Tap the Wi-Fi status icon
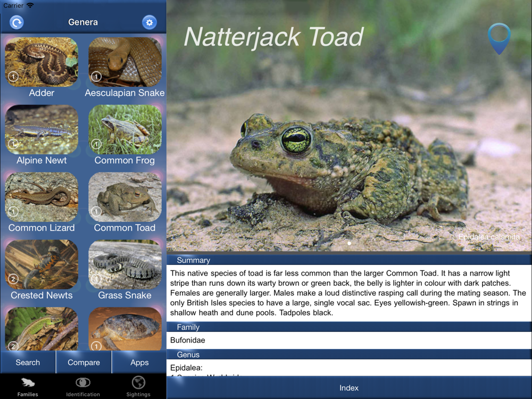 [x=30, y=5]
